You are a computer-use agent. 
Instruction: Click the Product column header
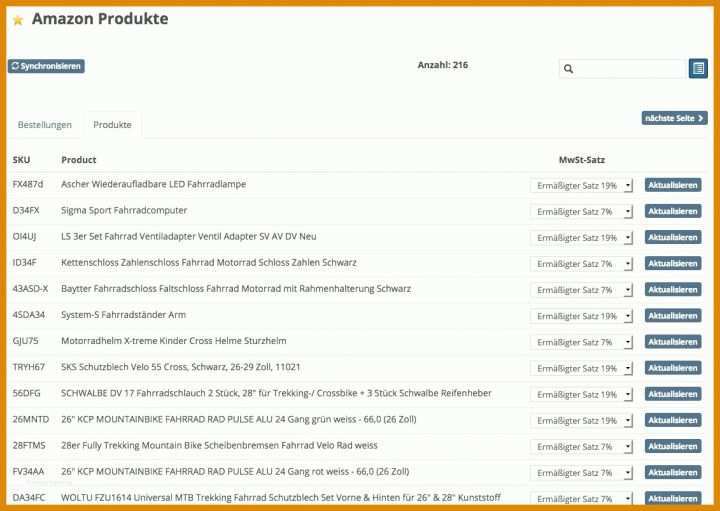click(x=79, y=160)
